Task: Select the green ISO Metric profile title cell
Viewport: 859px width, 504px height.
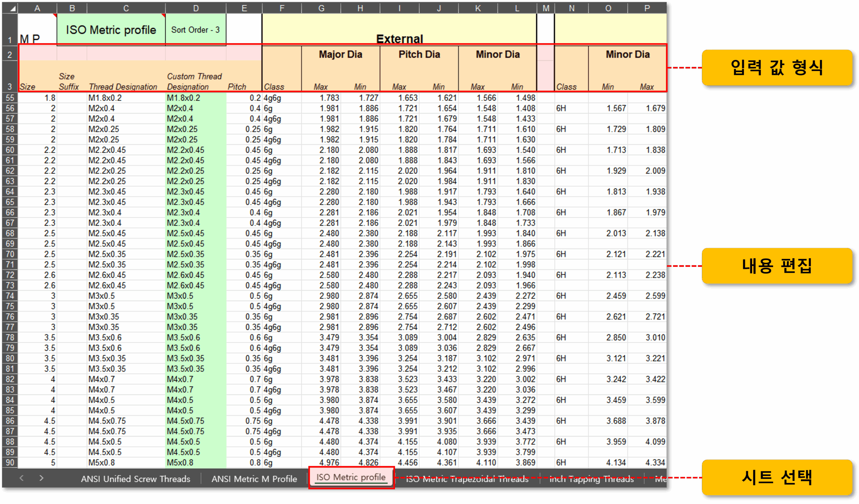Action: pos(111,30)
